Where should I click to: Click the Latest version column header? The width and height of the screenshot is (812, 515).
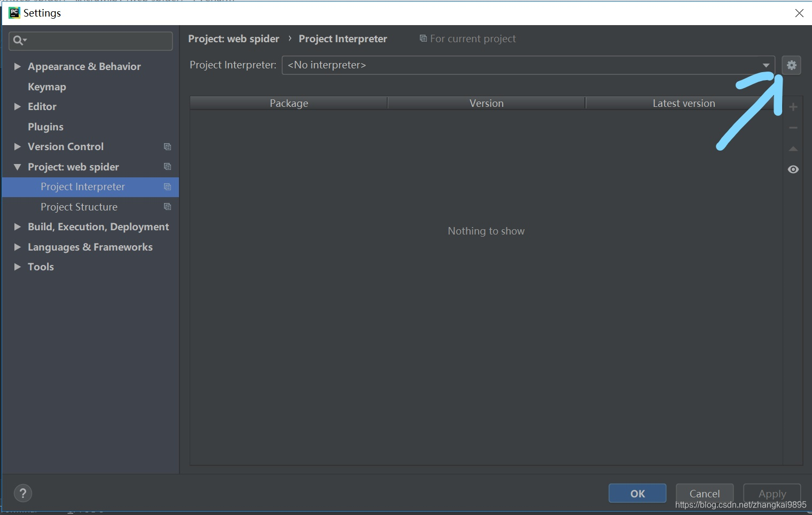pos(684,103)
